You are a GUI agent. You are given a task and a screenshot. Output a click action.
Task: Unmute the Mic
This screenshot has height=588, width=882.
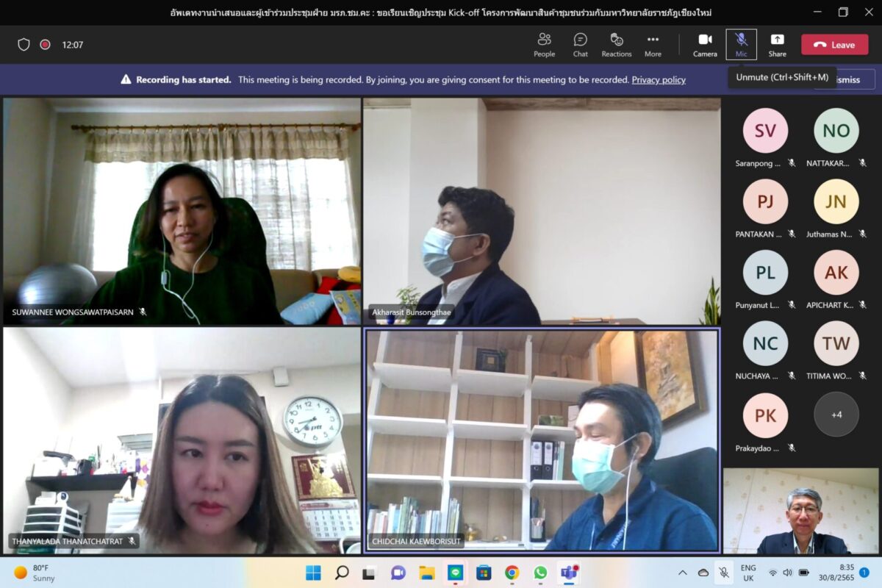click(x=741, y=44)
